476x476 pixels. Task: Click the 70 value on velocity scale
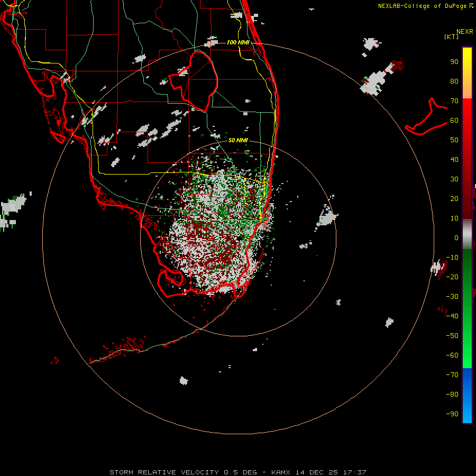click(x=454, y=101)
